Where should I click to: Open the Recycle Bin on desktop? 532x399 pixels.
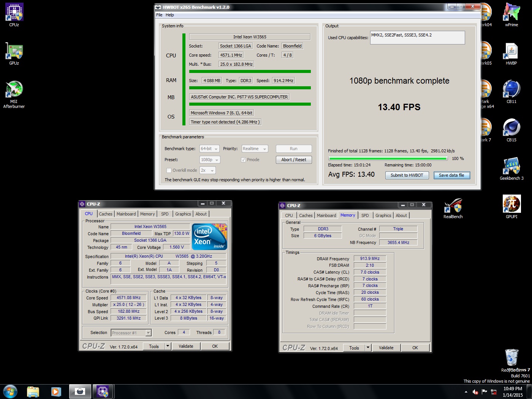(511, 360)
